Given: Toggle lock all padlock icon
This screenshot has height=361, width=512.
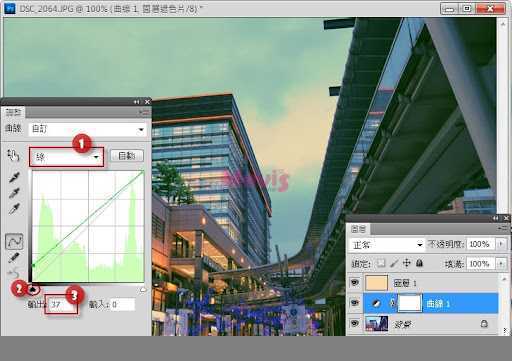Looking at the screenshot, I should coord(420,263).
